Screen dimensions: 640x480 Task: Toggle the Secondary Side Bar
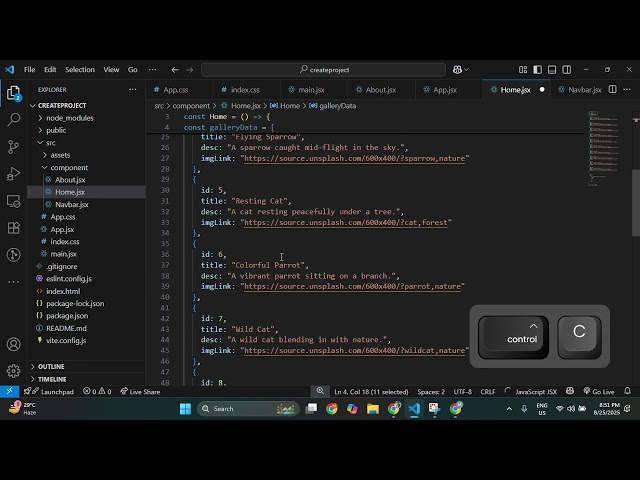[x=567, y=70]
